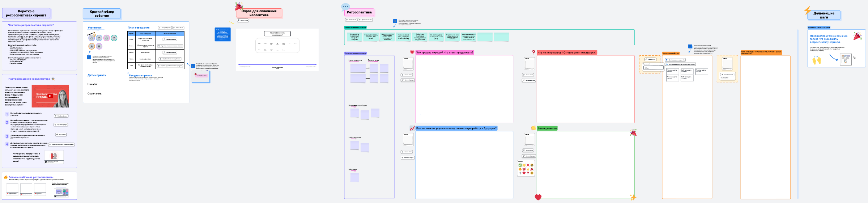Viewport: 868px width, 203px height.
Task: Click the fire icon by Больше шаблонов ретроспективы
Action: point(6,177)
